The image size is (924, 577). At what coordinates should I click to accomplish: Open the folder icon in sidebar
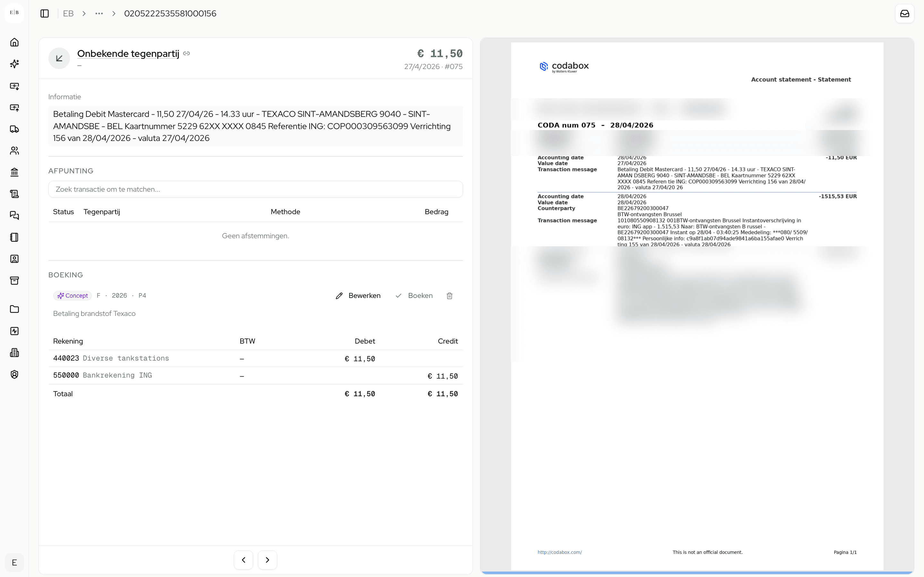point(14,309)
